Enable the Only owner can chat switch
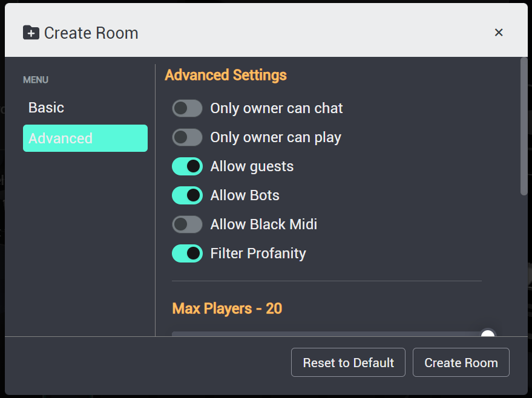Viewport: 532px width, 398px height. (187, 108)
